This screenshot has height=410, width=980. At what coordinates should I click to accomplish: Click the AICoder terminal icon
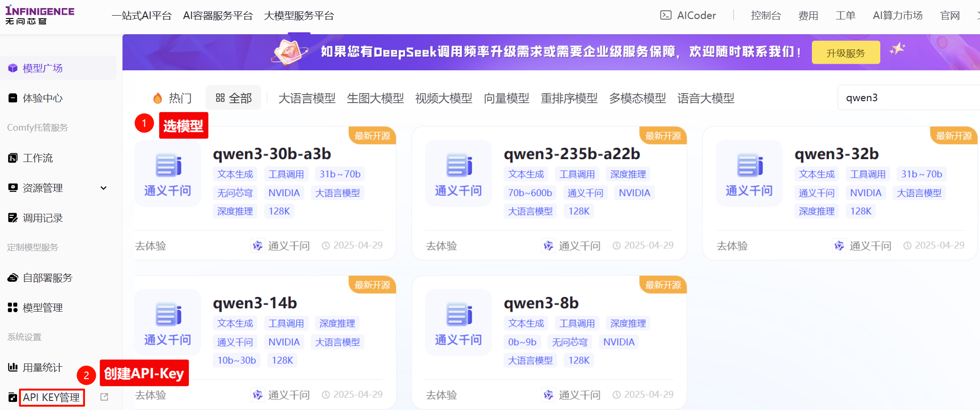666,15
